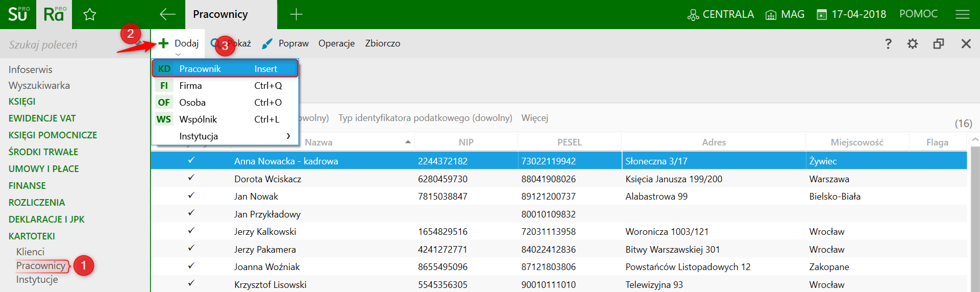980x292 pixels.
Task: Select Wspólnik from Dodaj menu
Action: click(225, 119)
